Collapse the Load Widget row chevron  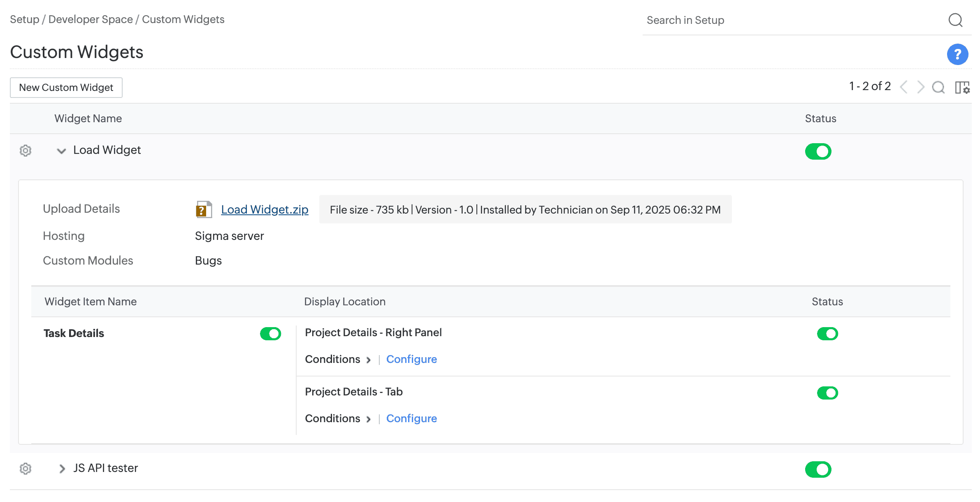click(61, 151)
